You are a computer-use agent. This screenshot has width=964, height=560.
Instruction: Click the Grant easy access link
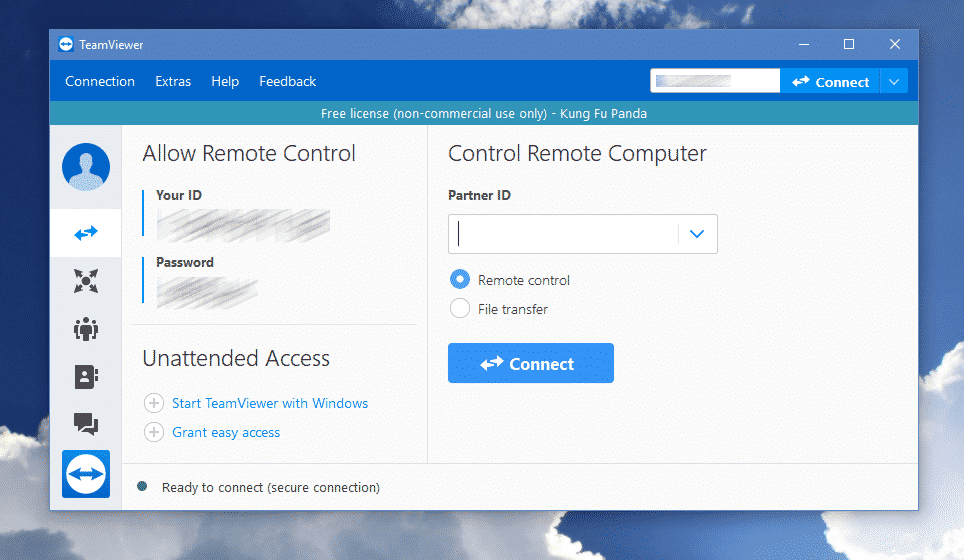[x=226, y=432]
